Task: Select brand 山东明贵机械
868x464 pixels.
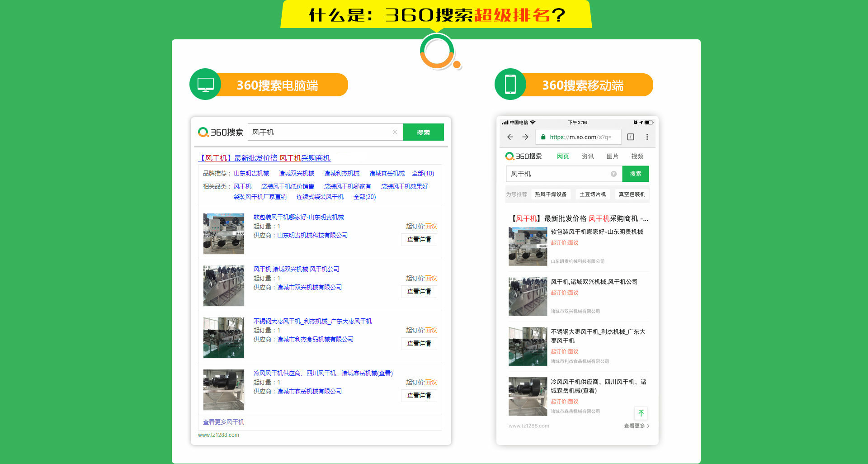Action: pyautogui.click(x=251, y=173)
